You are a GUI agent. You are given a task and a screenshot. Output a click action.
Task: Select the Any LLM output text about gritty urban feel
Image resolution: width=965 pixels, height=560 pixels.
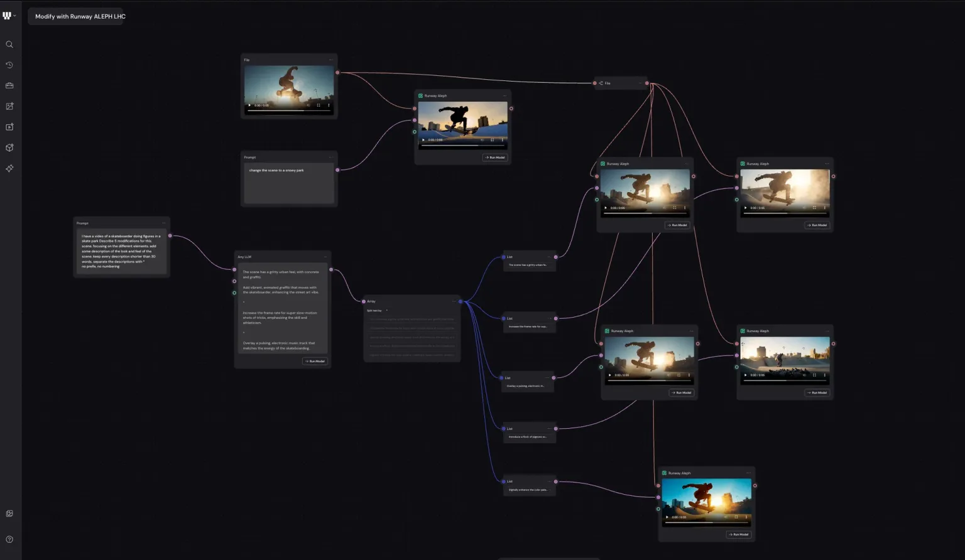(281, 274)
